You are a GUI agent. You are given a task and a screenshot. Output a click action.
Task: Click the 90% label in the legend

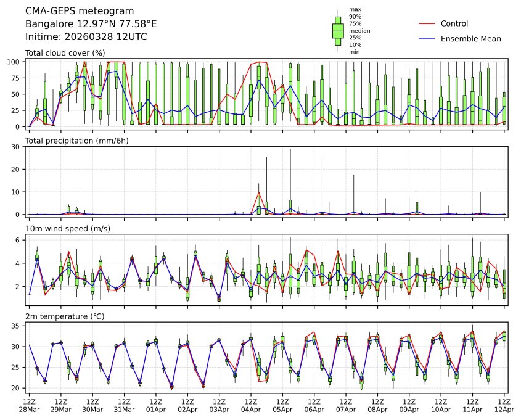(x=355, y=17)
